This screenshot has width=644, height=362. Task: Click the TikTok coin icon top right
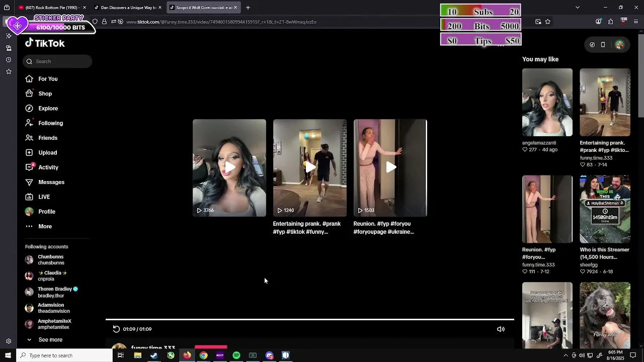[x=592, y=45]
